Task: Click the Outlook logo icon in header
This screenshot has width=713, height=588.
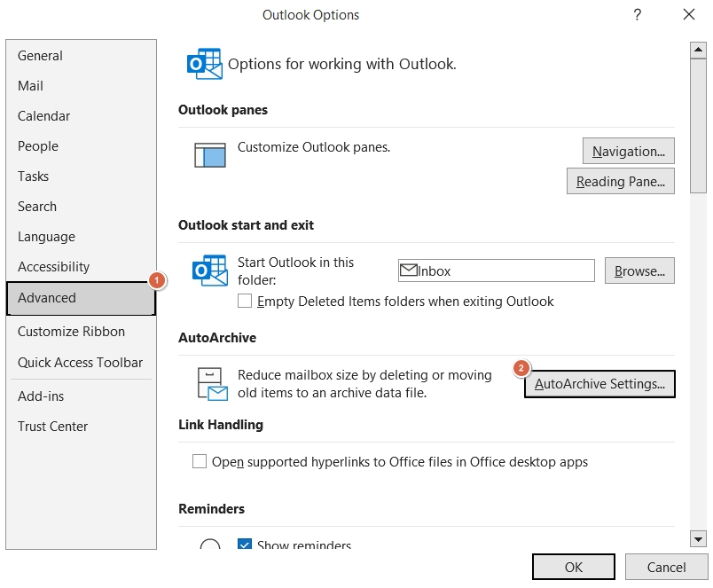Action: pos(205,64)
